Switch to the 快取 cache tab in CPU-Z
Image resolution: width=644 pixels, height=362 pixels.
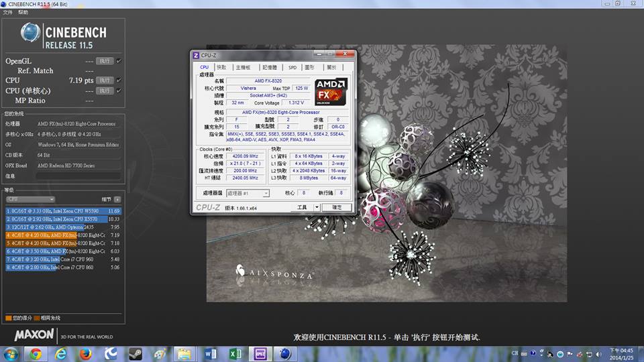pyautogui.click(x=222, y=67)
